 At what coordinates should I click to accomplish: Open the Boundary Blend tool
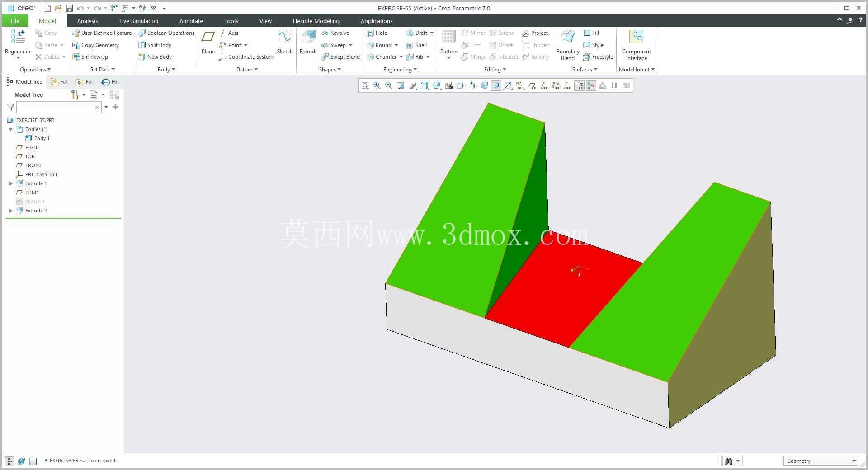[568, 45]
